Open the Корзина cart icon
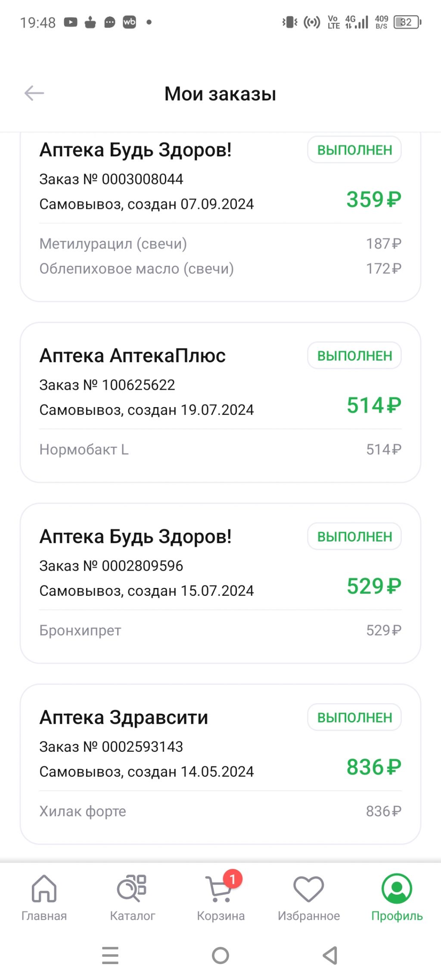 (x=220, y=889)
